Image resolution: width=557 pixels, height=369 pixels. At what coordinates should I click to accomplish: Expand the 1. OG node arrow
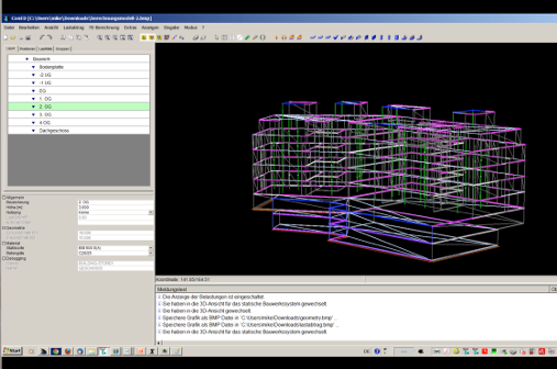click(33, 99)
